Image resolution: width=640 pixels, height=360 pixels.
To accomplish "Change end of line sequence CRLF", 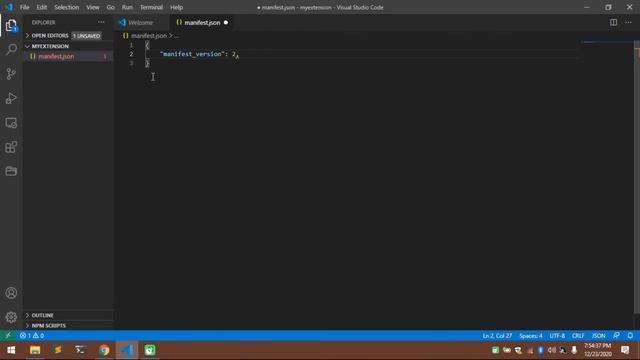I will [578, 336].
